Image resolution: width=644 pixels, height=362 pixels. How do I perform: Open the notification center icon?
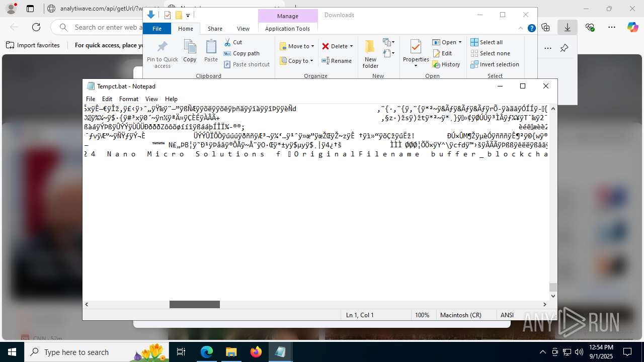coord(627,352)
